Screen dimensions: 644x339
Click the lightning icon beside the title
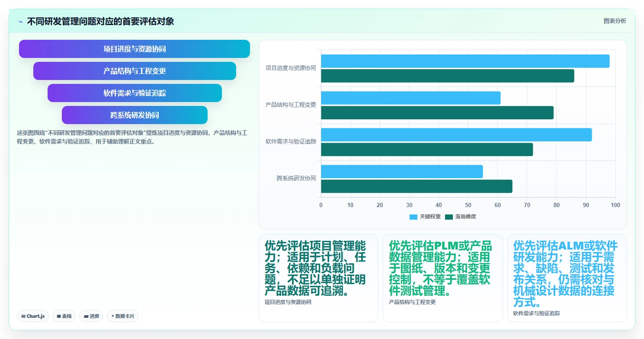point(20,22)
